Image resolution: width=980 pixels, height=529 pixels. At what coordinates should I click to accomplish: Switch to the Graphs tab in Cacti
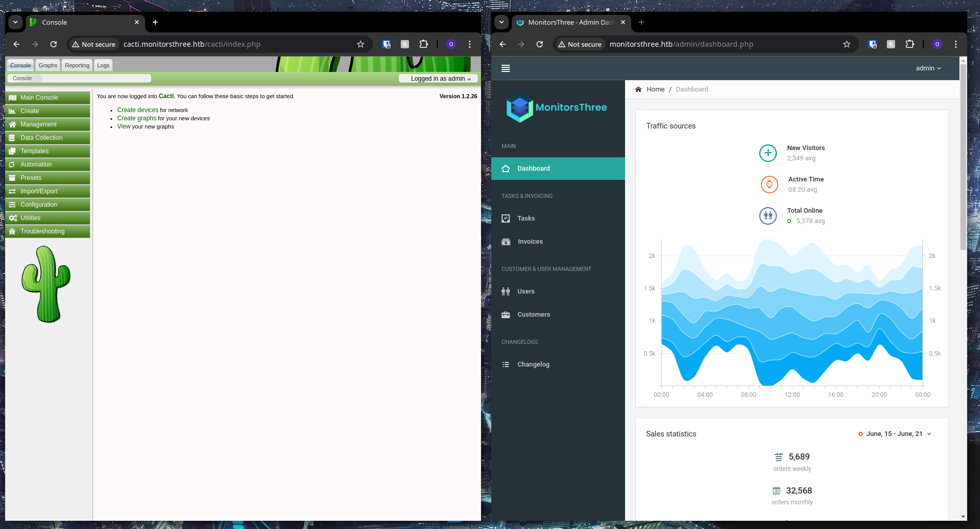[48, 65]
